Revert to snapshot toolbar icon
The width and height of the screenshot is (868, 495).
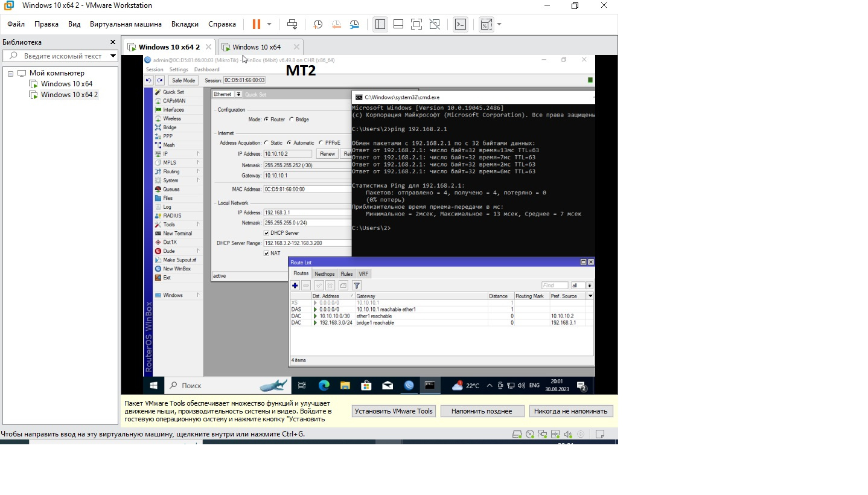(x=336, y=24)
